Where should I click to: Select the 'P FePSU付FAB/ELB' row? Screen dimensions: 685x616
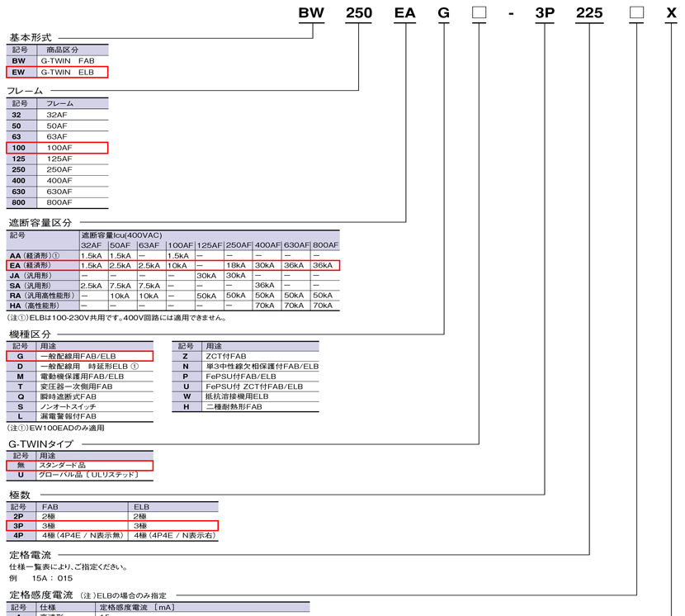point(245,377)
